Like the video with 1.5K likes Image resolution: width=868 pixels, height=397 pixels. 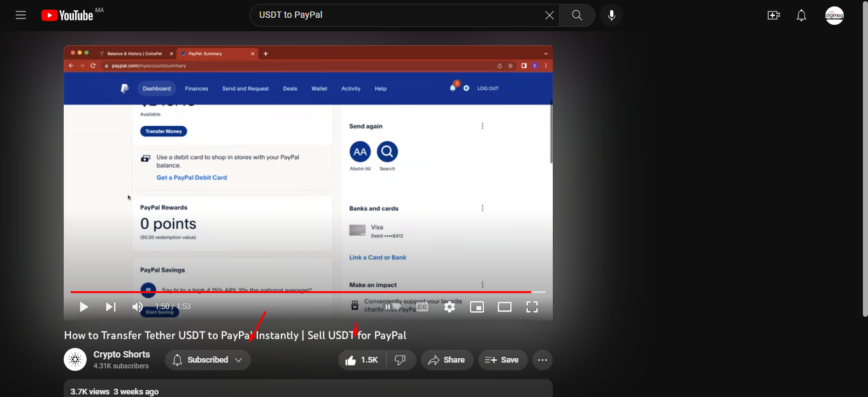pos(361,360)
